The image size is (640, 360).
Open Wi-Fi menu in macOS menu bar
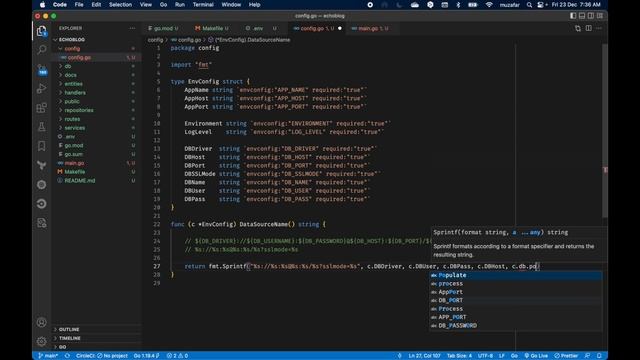489,5
